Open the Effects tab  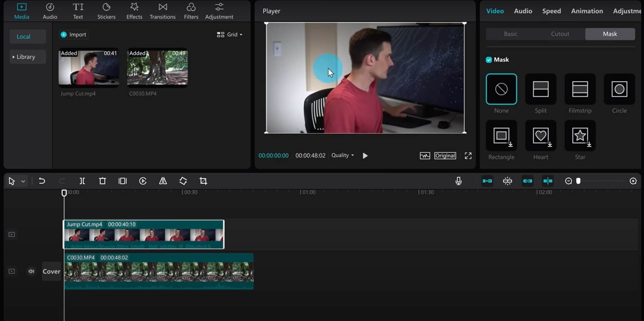[x=134, y=11]
